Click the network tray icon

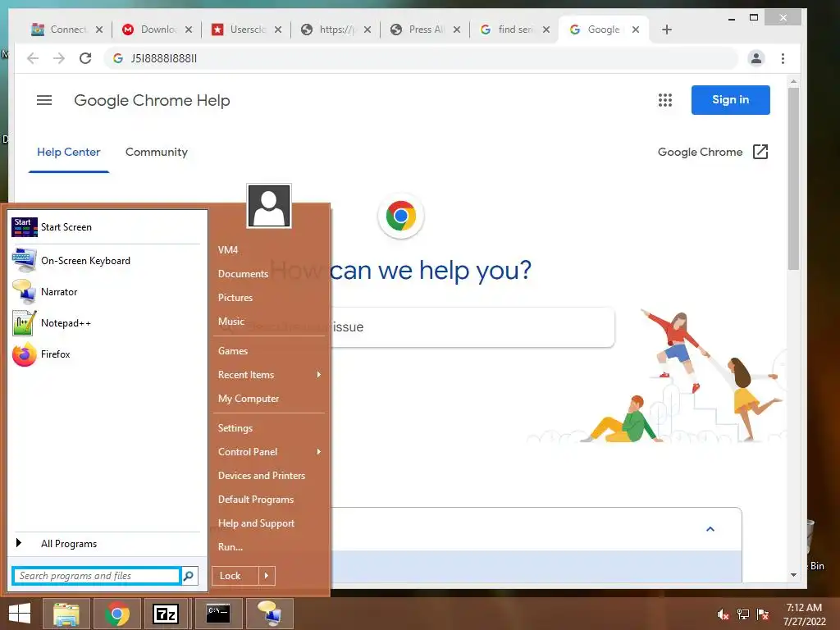(x=743, y=614)
